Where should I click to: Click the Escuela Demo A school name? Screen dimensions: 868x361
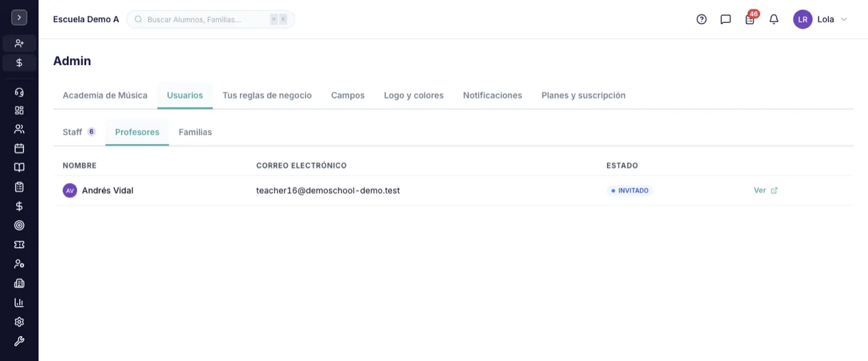pos(86,19)
